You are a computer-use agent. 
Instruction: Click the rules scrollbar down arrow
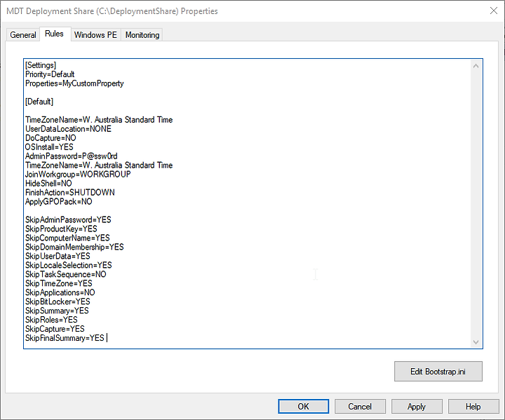click(476, 341)
